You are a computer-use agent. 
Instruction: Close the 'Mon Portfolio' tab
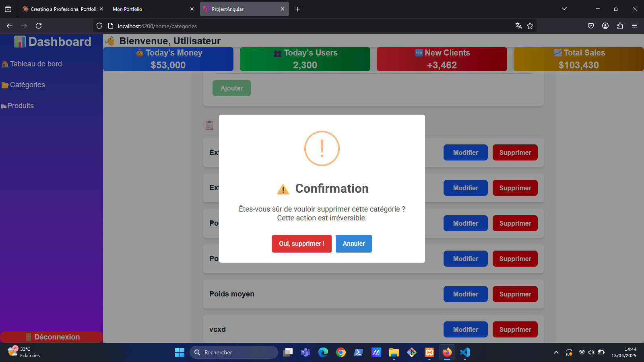192,9
